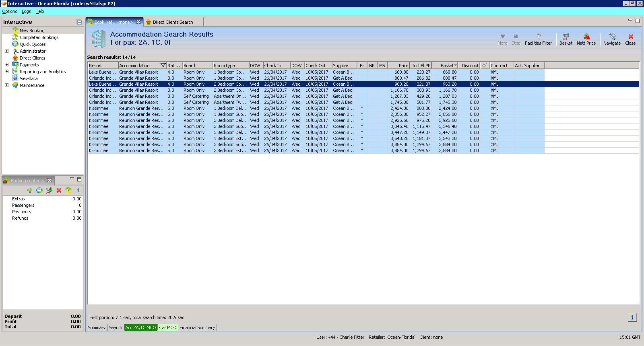Click green plus icon in Booking contents
The width and height of the screenshot is (644, 346).
point(30,190)
